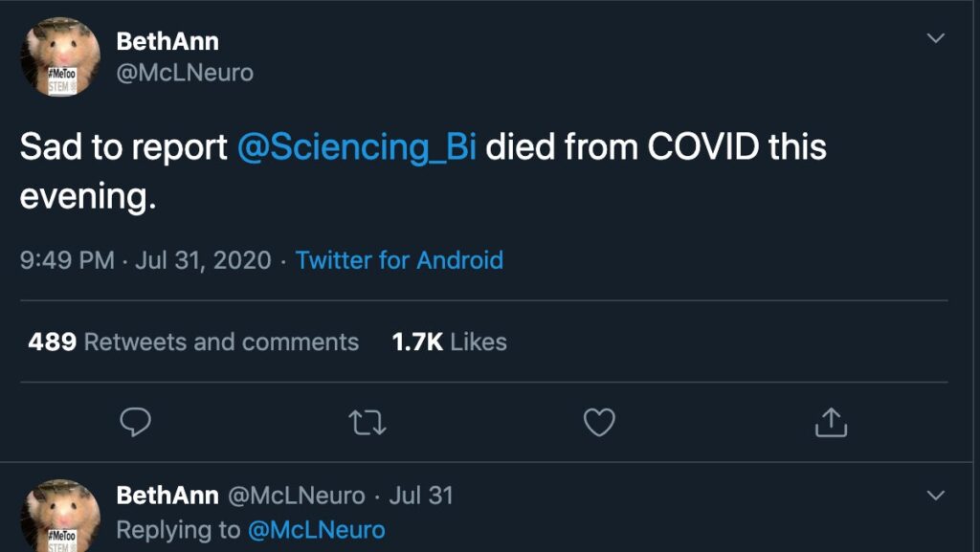Open tweet options chevron on main tweet
This screenshot has width=980, height=552.
click(x=936, y=39)
